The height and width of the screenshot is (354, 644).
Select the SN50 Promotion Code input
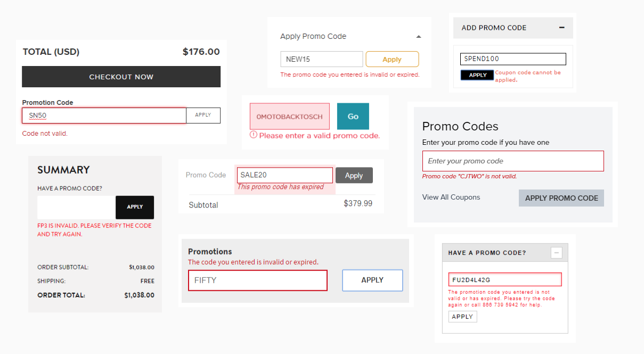(104, 115)
